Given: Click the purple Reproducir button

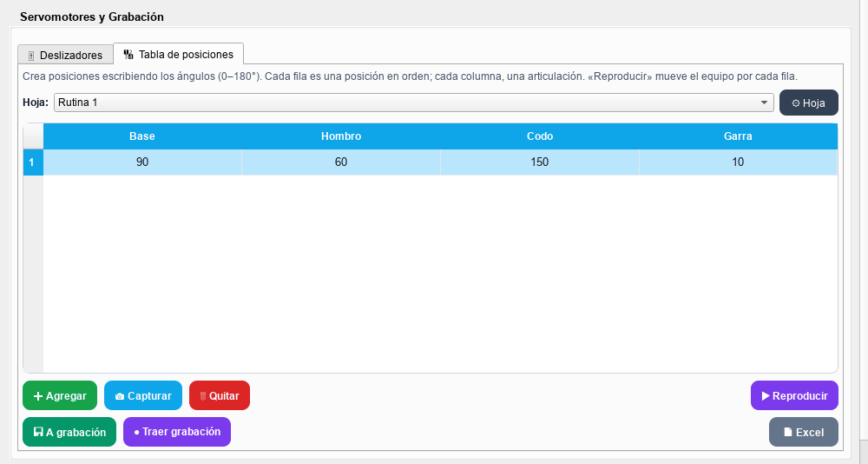Looking at the screenshot, I should [x=794, y=396].
